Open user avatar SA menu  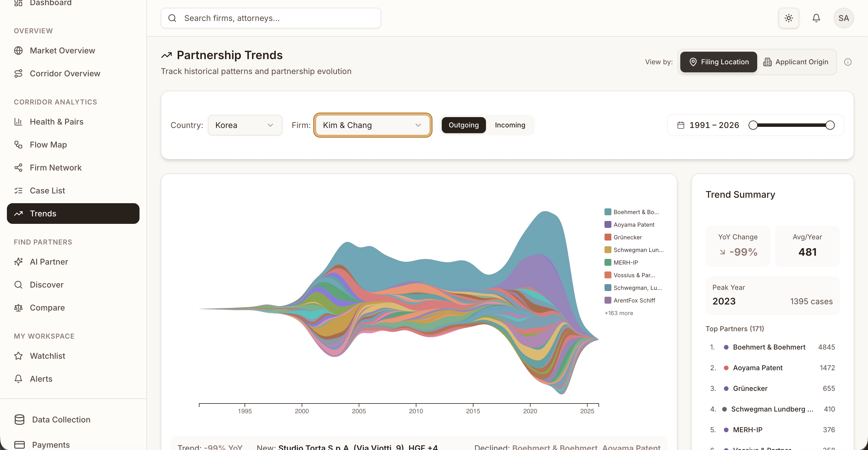pyautogui.click(x=843, y=18)
